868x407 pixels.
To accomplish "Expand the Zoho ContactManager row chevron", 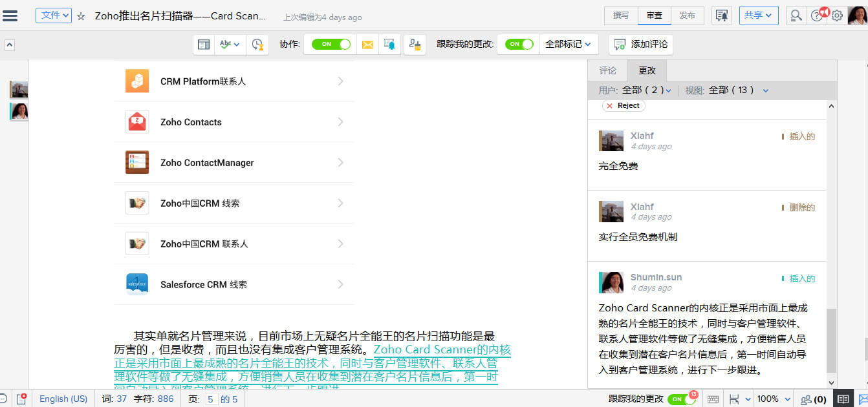I will [340, 163].
